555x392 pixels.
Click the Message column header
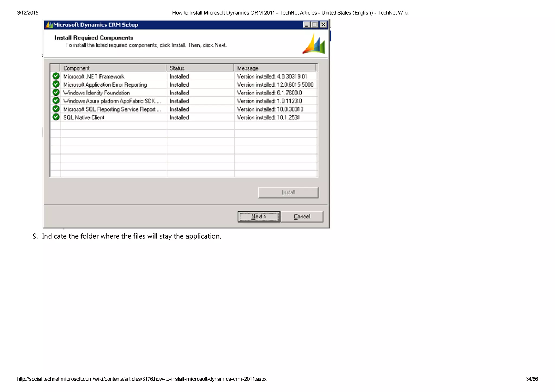pos(275,68)
